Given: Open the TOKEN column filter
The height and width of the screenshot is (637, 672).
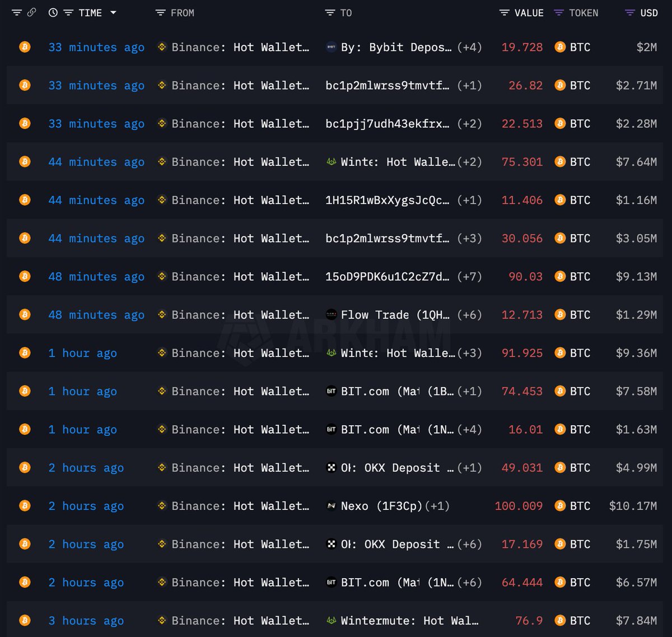Looking at the screenshot, I should pyautogui.click(x=558, y=12).
